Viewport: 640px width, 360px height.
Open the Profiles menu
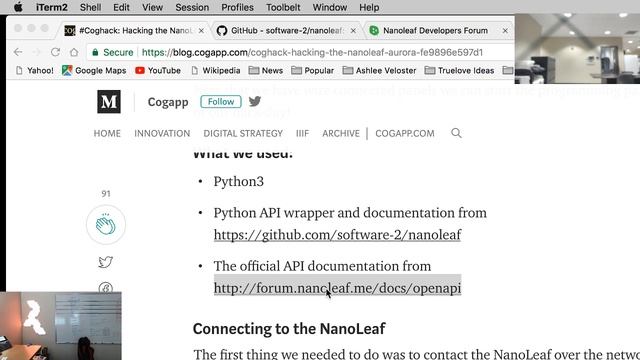pos(237,7)
